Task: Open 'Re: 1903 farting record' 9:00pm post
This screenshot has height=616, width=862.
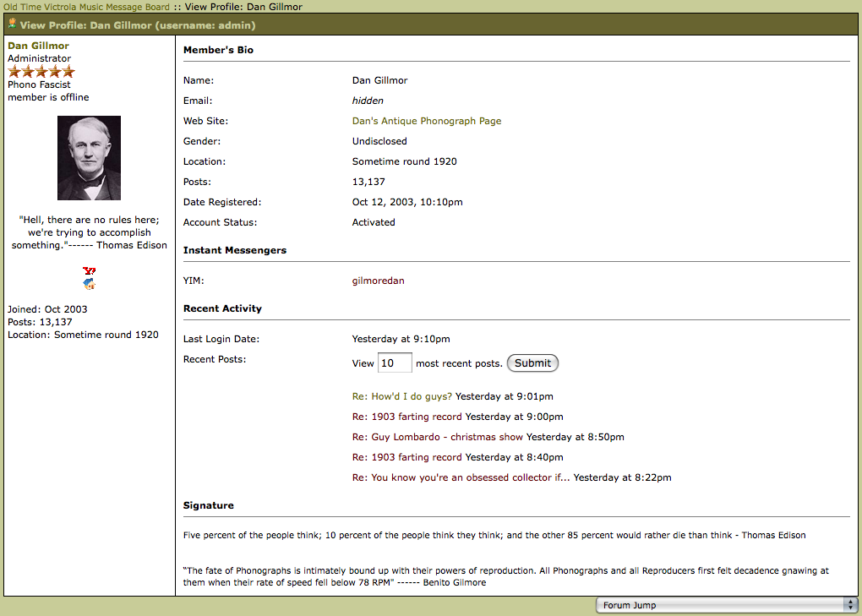Action: click(407, 417)
